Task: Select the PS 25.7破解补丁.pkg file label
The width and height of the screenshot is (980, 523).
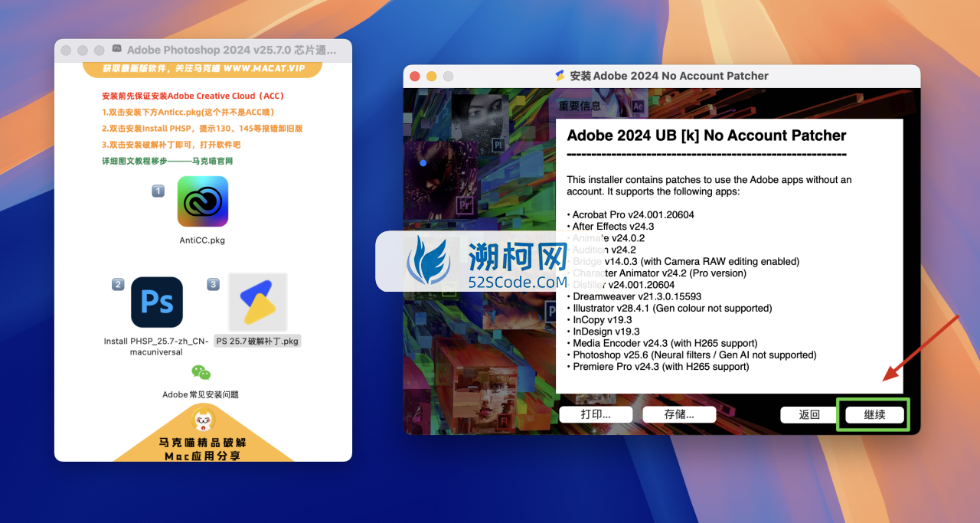Action: point(257,341)
